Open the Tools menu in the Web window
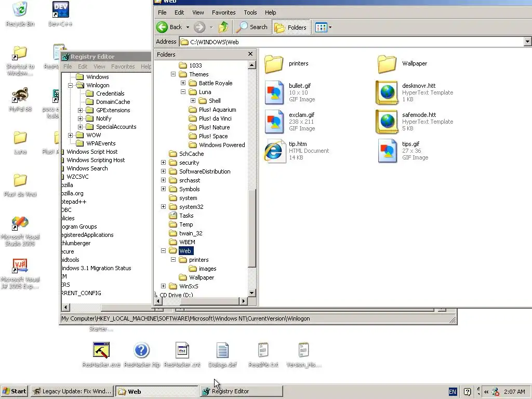The width and height of the screenshot is (532, 399). point(250,12)
